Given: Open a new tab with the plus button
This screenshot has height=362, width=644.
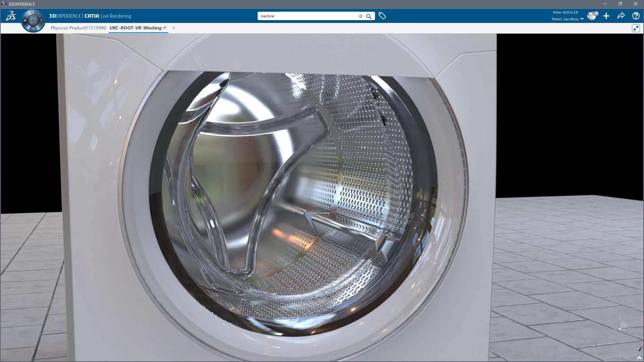Looking at the screenshot, I should tap(173, 28).
